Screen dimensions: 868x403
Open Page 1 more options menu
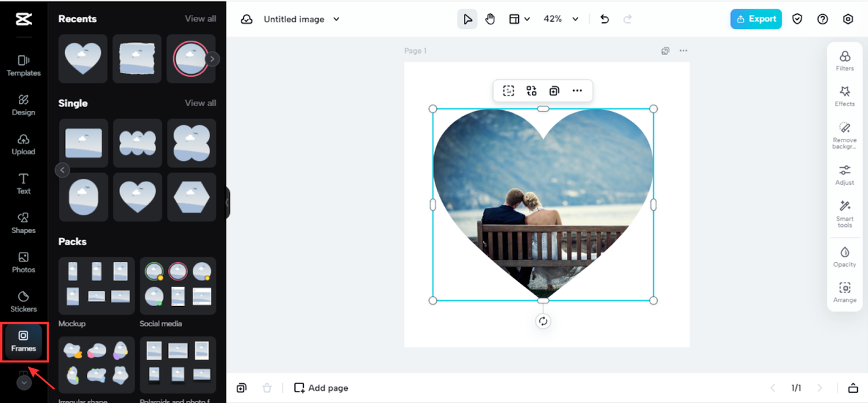coord(684,51)
